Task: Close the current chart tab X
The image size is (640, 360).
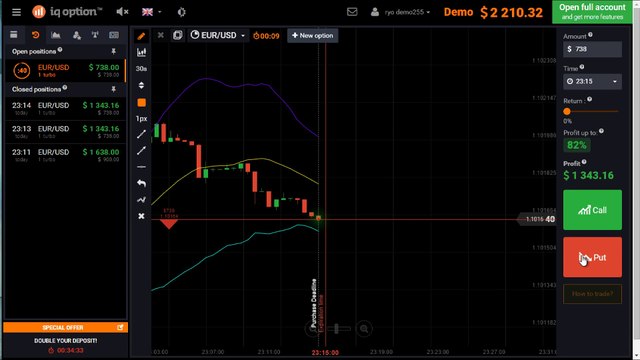Action: tap(161, 36)
